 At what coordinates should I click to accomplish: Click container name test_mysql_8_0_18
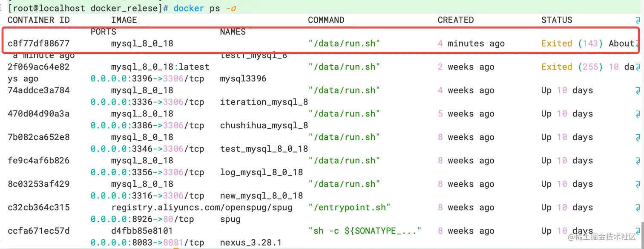pos(264,149)
